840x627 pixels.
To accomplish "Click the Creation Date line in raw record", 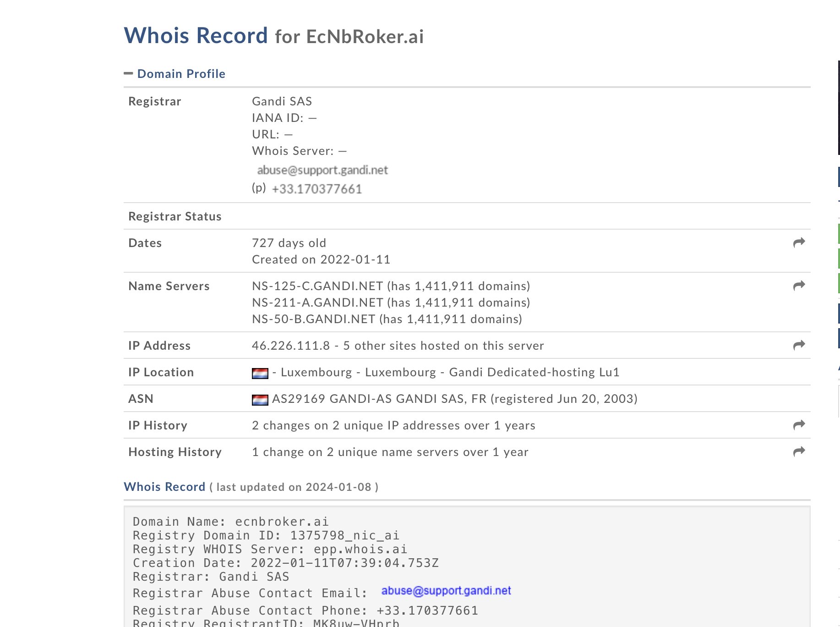I will point(286,563).
